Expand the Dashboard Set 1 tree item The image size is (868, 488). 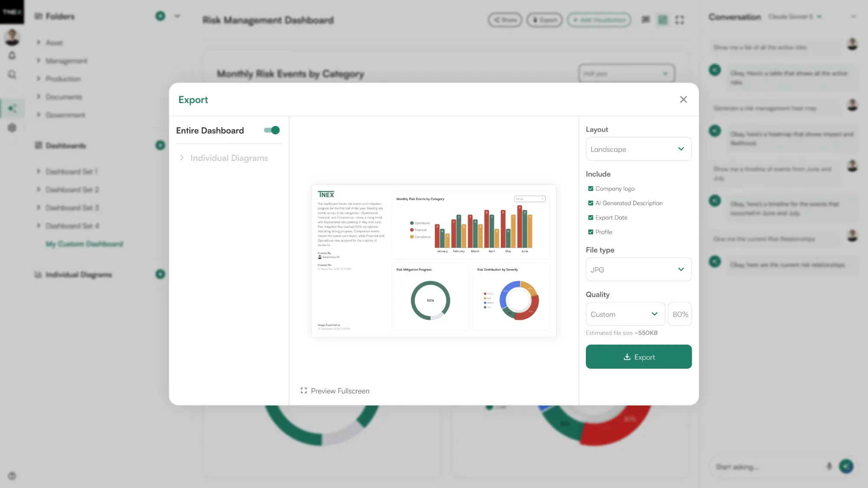(39, 171)
